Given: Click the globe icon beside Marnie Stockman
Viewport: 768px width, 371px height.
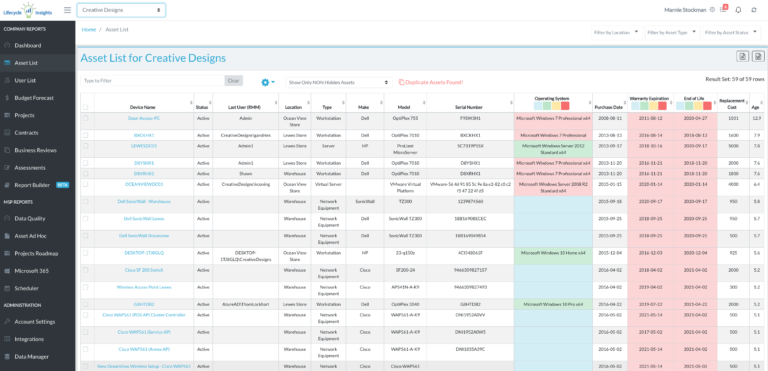Looking at the screenshot, I should [712, 10].
